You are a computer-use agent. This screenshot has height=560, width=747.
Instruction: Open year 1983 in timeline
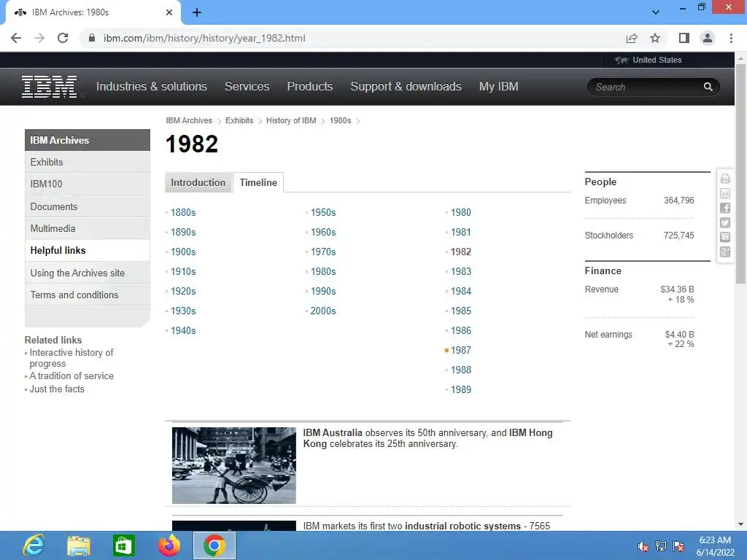coord(461,271)
